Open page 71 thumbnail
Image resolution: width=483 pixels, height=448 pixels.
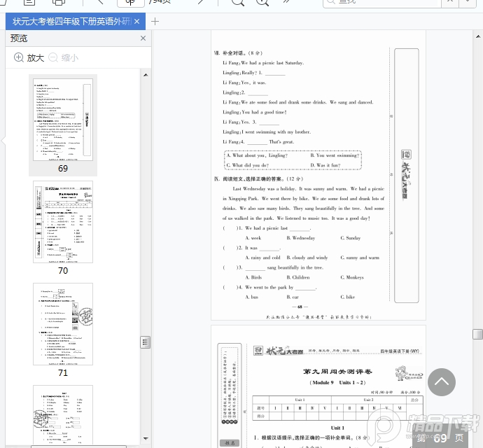pos(63,324)
